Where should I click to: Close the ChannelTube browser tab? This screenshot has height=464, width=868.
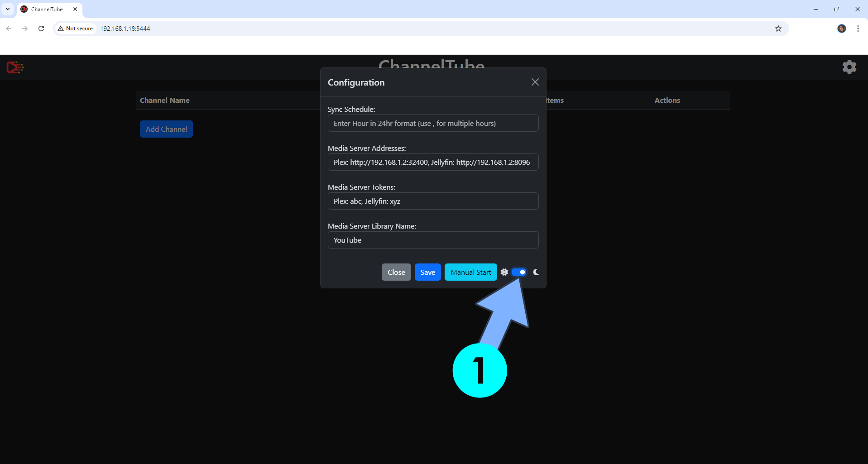(x=75, y=9)
